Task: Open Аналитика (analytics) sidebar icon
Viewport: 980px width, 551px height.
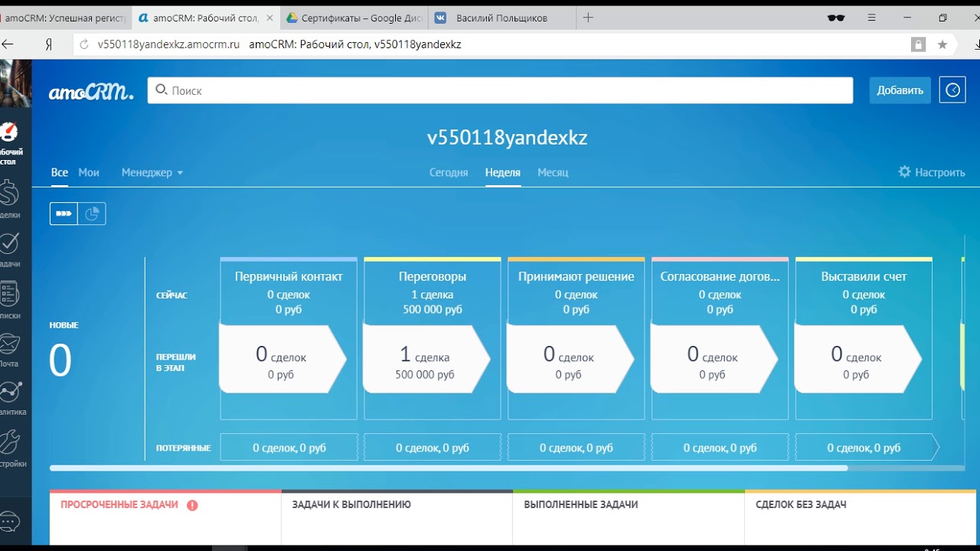Action: 11,398
